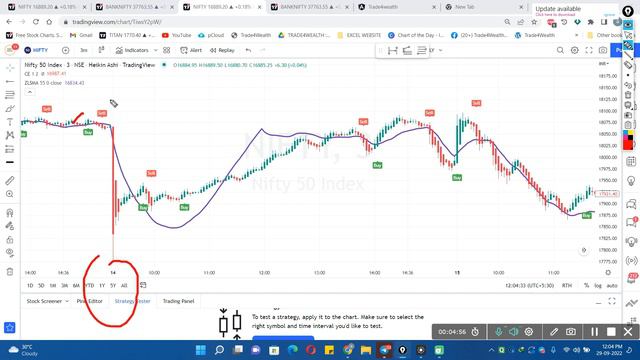Open File Explorer from the taskbar

366,350
